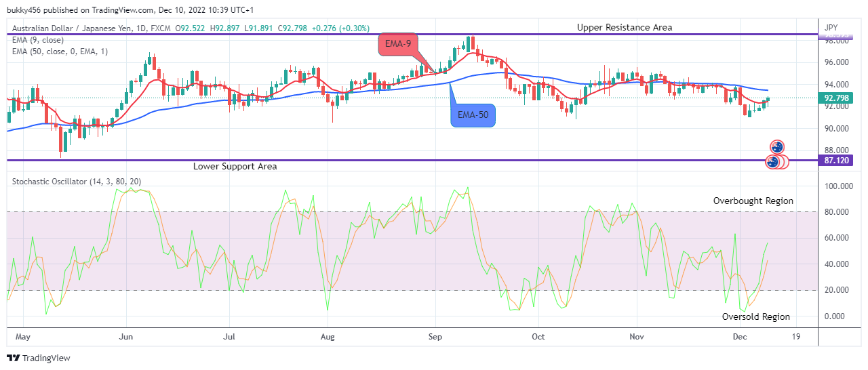Click the 20.000 stochastic axis label

pyautogui.click(x=835, y=291)
